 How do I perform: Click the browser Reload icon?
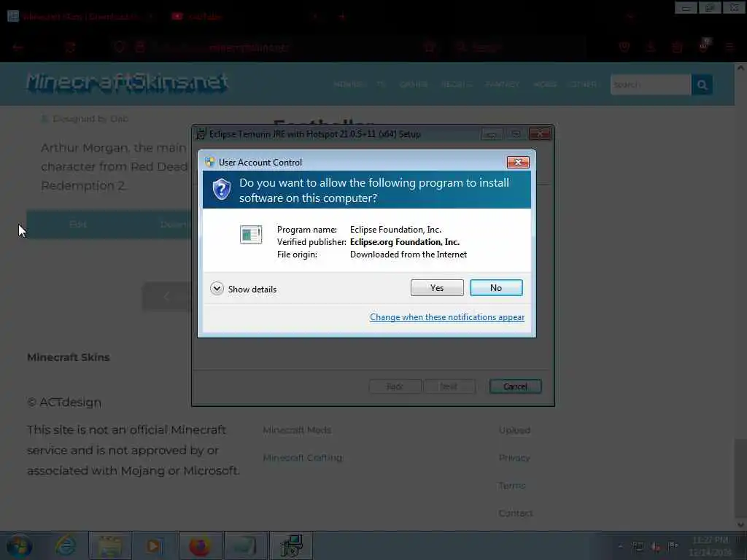tap(70, 47)
